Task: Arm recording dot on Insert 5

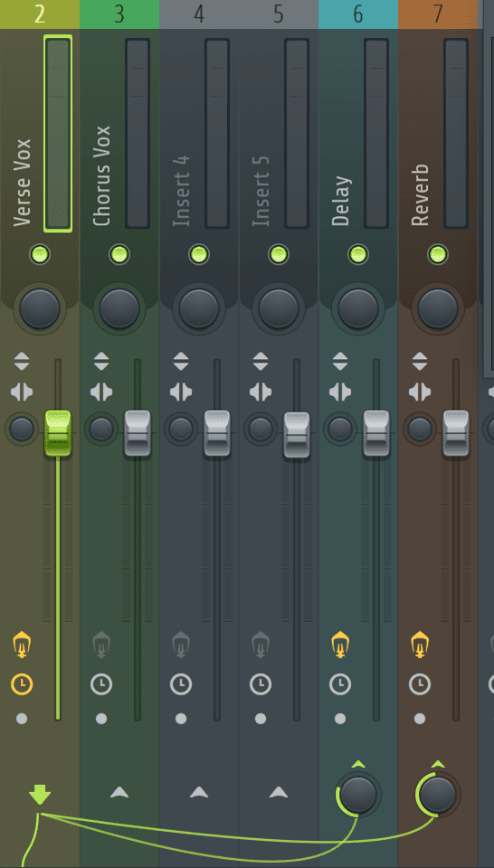Action: pos(261,719)
